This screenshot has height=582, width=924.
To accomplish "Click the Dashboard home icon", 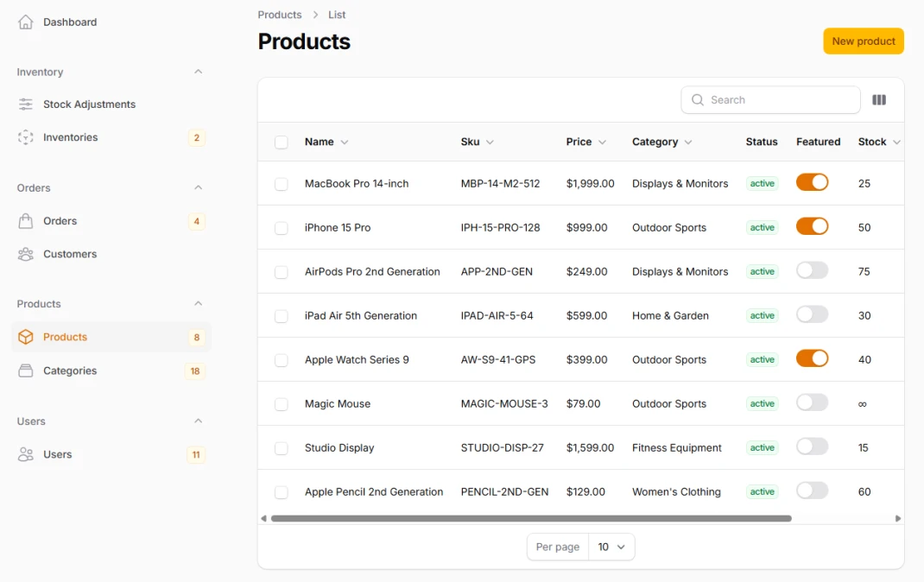I will pyautogui.click(x=26, y=22).
